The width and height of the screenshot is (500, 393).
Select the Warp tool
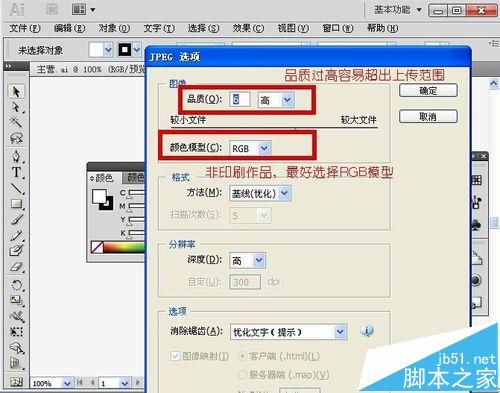[x=16, y=316]
